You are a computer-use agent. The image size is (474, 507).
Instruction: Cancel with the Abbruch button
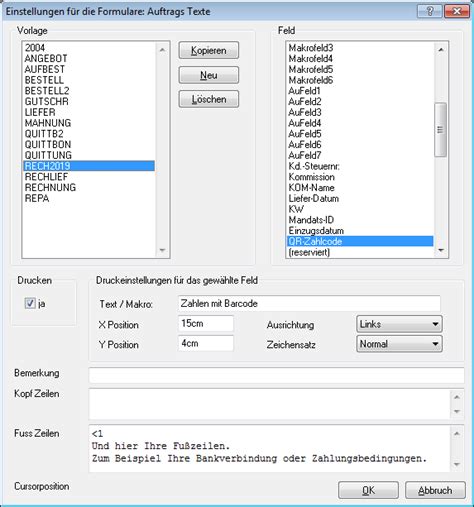(435, 490)
